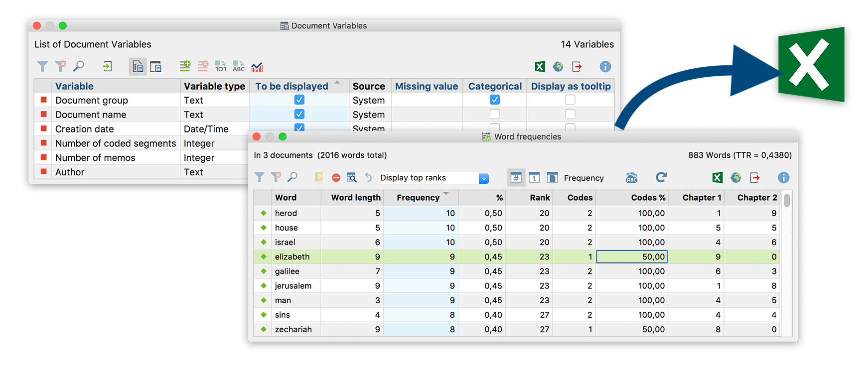Sort by Frequency column header

(x=418, y=198)
